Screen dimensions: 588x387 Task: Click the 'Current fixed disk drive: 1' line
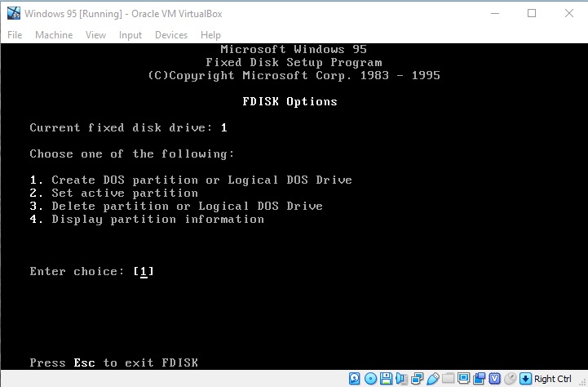128,127
